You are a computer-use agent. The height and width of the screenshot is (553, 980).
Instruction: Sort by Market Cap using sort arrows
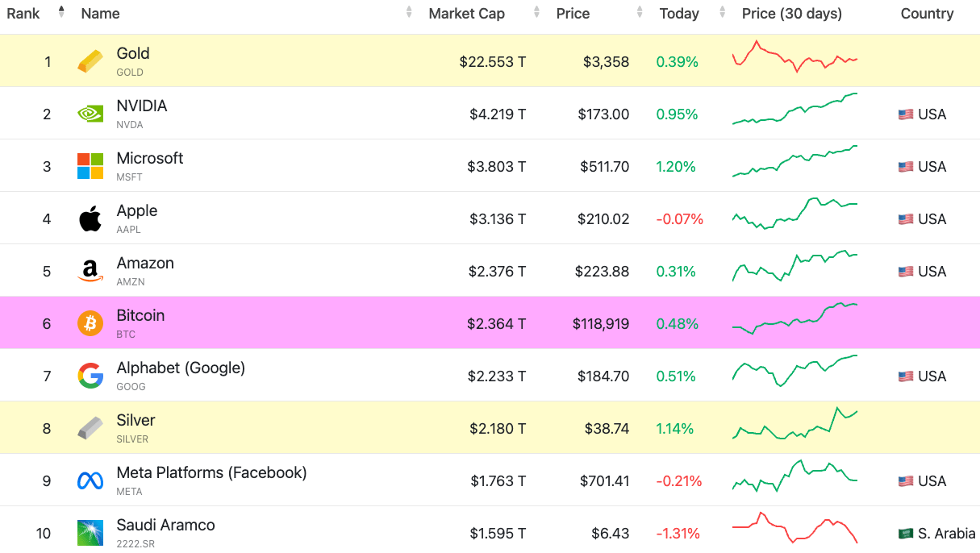[x=536, y=12]
